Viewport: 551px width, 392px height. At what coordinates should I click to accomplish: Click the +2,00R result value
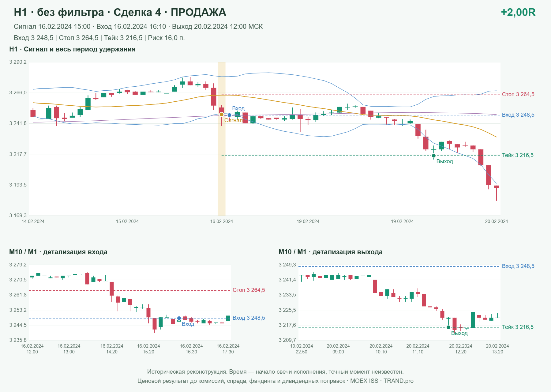(x=518, y=12)
